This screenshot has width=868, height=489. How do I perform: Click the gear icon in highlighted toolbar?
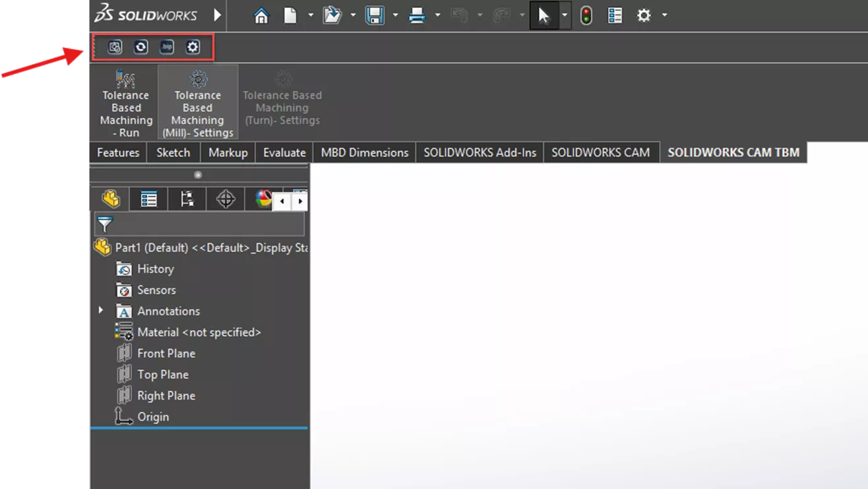193,47
